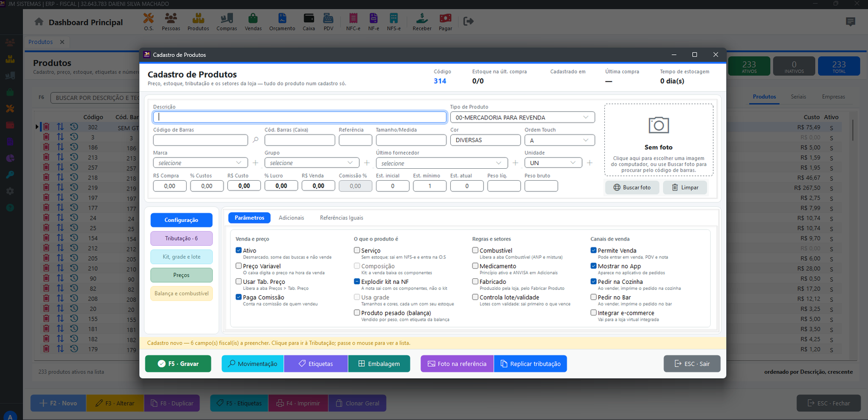
Task: Click the barcode search magnifier icon
Action: point(256,140)
